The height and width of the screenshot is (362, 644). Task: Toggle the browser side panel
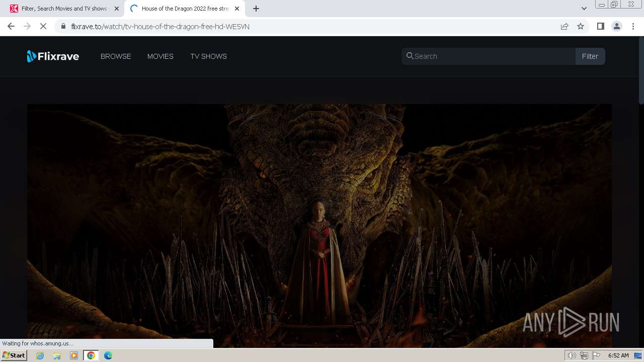pyautogui.click(x=600, y=26)
